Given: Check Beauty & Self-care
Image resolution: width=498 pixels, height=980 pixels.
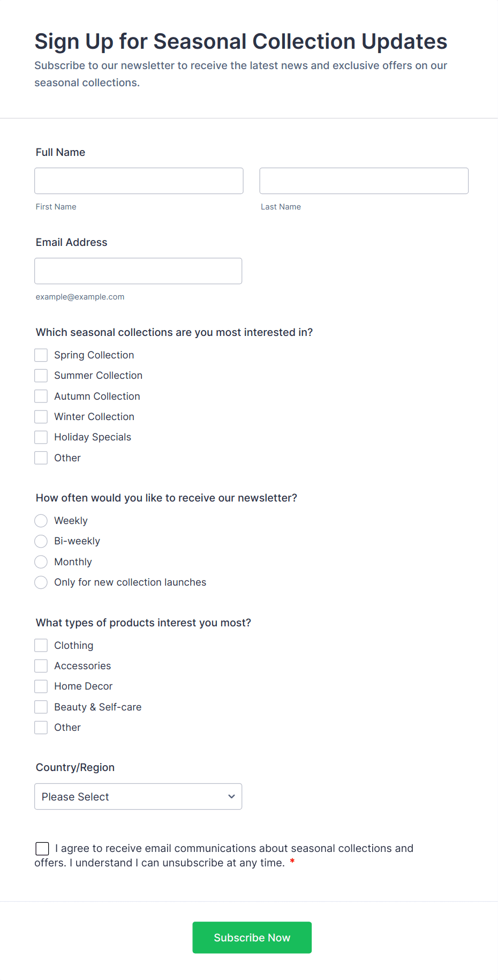Looking at the screenshot, I should point(41,707).
